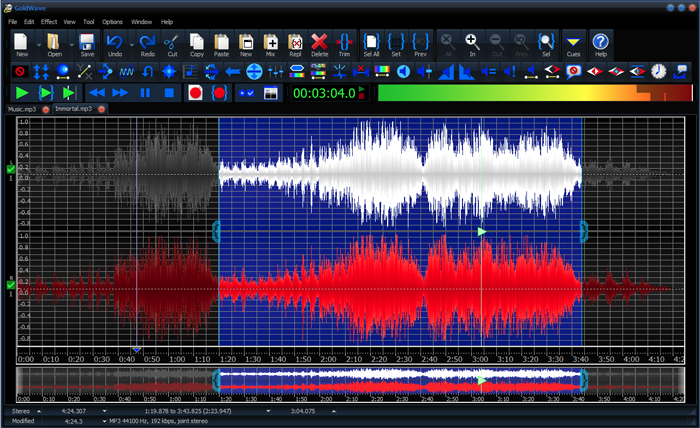The height and width of the screenshot is (428, 700).
Task: Click the selection finish marker handle
Action: click(x=584, y=232)
